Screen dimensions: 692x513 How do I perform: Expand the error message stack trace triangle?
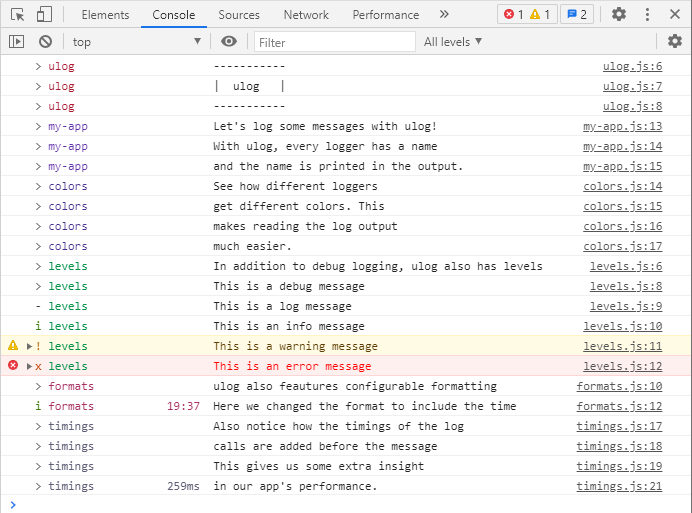click(29, 366)
